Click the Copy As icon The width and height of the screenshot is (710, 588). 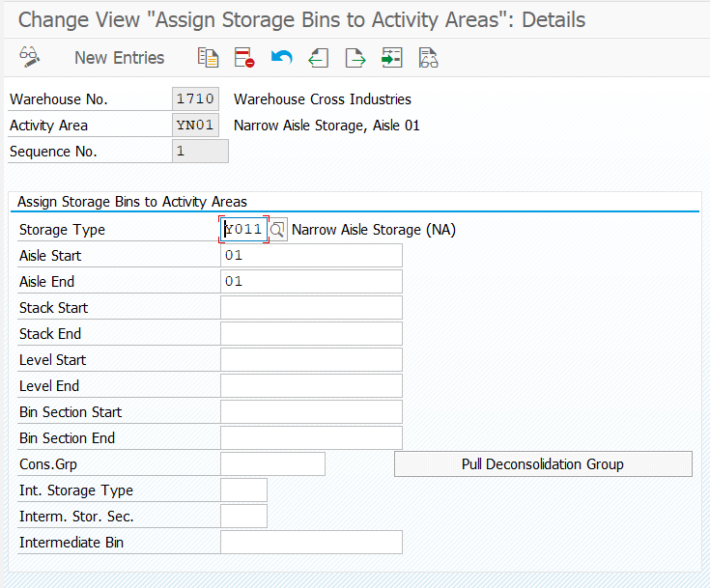(x=208, y=58)
